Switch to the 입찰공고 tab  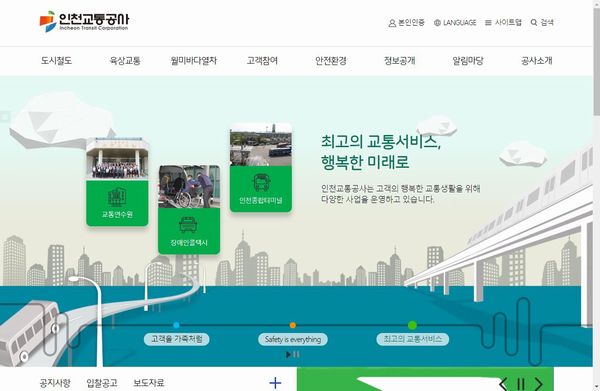pos(102,383)
